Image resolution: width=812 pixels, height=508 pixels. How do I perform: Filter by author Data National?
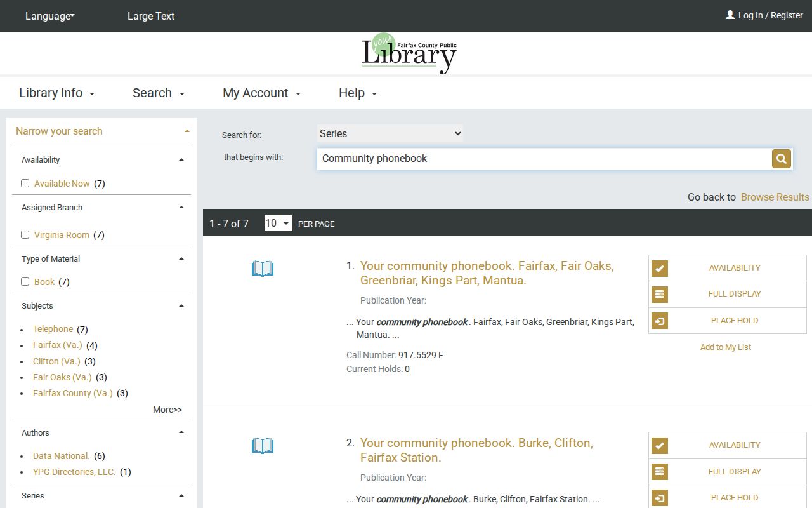[62, 456]
